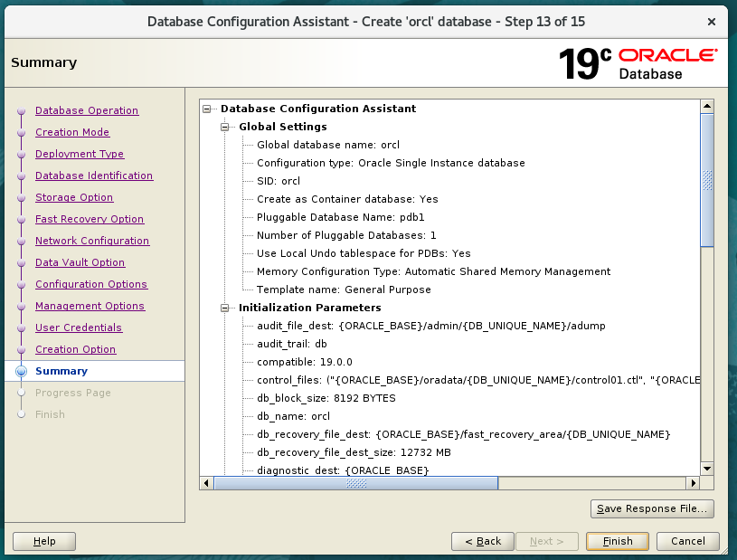Go to Configuration Options step
737x560 pixels.
[x=91, y=284]
